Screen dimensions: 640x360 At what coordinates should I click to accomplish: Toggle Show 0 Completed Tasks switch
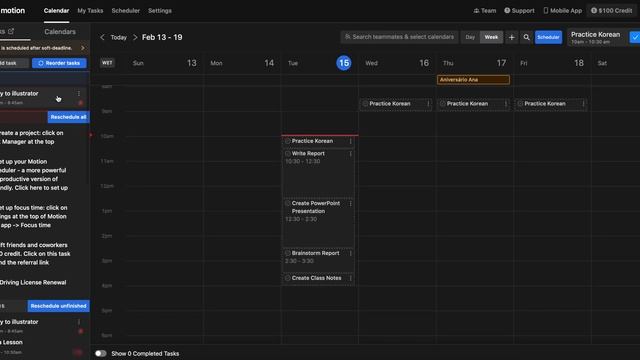[x=100, y=353]
